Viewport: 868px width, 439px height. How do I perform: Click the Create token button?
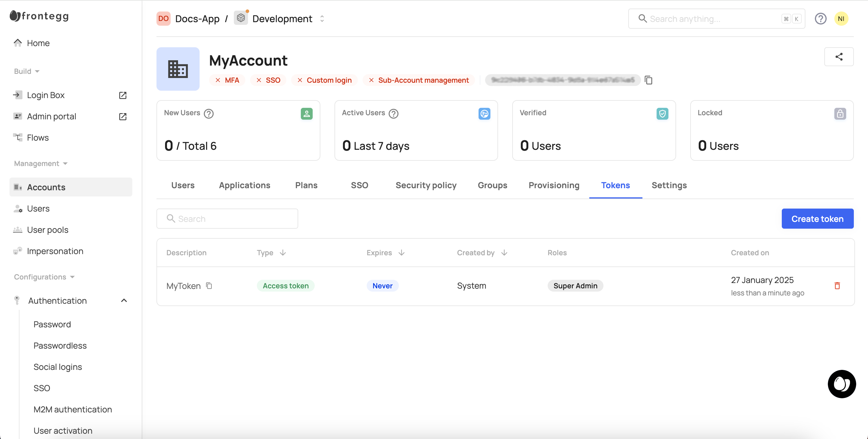817,219
